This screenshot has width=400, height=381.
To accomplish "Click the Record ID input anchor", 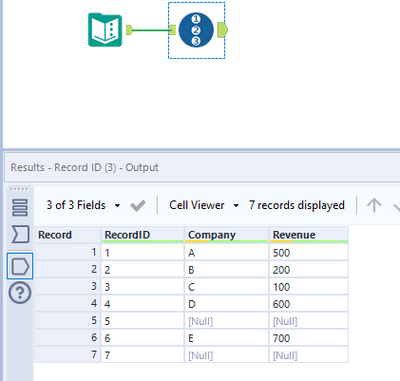I will pyautogui.click(x=172, y=30).
